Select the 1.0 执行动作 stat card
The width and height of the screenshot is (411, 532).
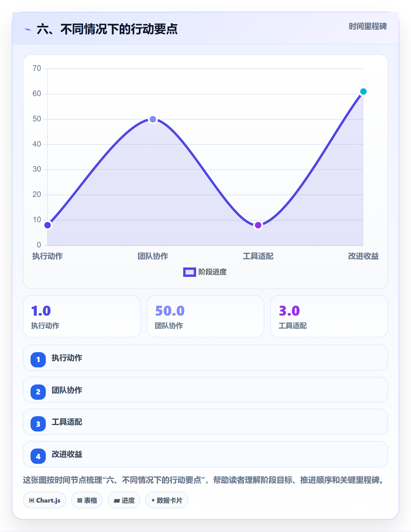tap(82, 316)
